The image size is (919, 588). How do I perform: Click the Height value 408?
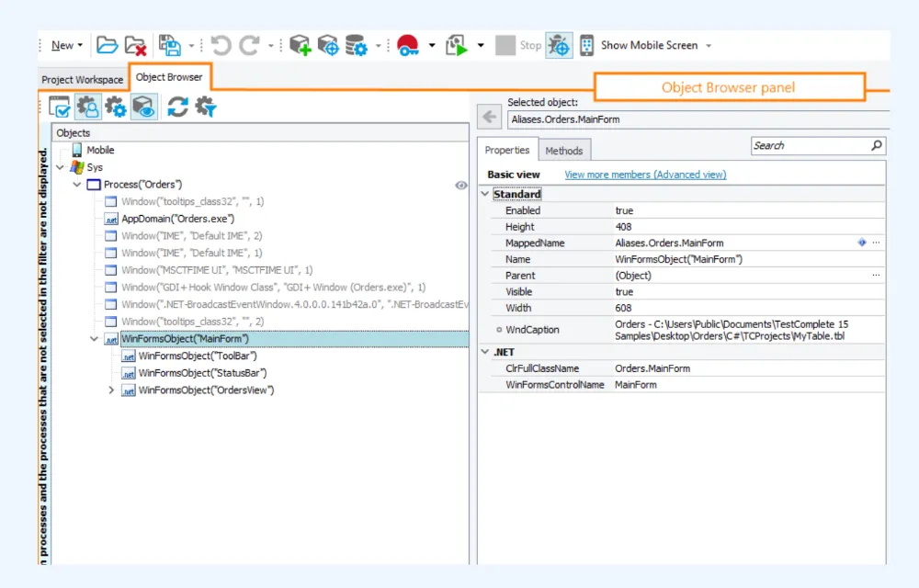click(x=623, y=227)
